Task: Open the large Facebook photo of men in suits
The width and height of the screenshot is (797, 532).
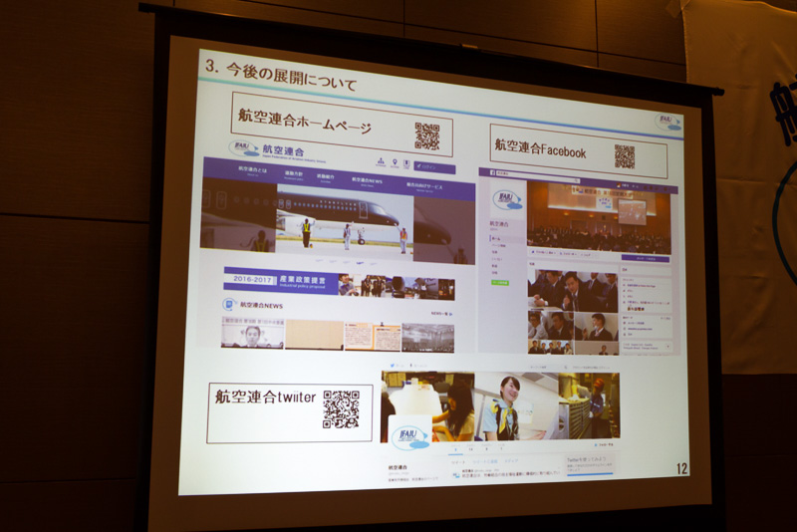Action: click(x=573, y=290)
